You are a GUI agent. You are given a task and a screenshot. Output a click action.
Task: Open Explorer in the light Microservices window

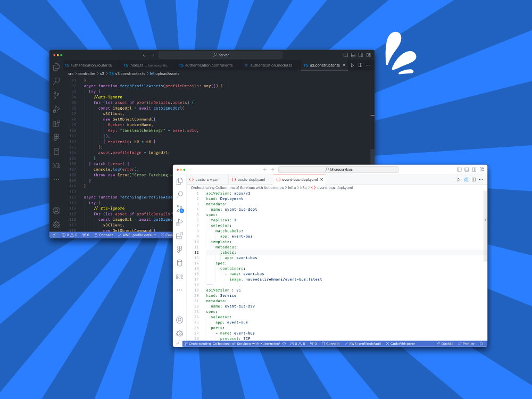point(179,181)
